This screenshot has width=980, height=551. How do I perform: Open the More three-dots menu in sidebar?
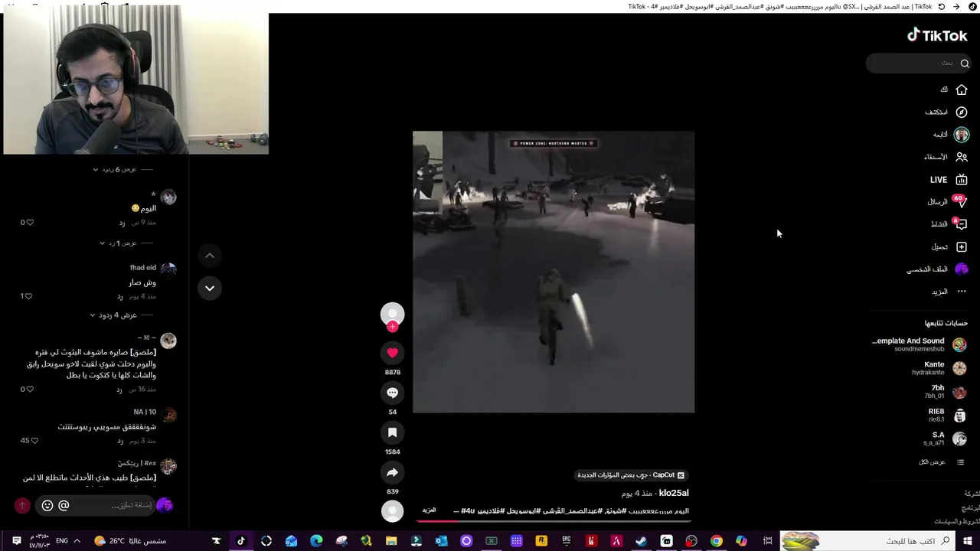point(962,292)
